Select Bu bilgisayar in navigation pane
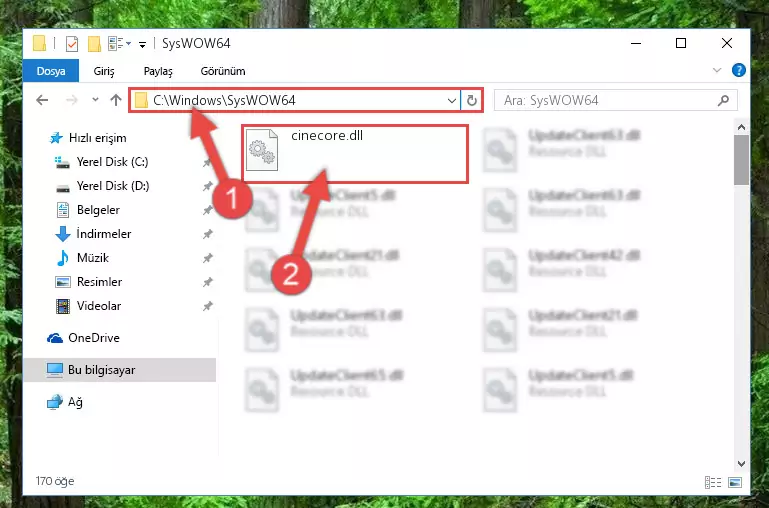Image resolution: width=769 pixels, height=508 pixels. point(120,370)
